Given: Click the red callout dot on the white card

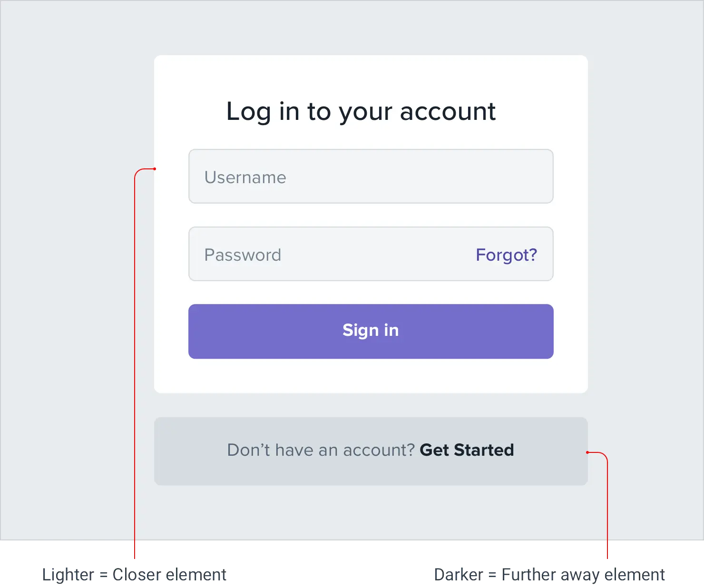Looking at the screenshot, I should pos(155,169).
